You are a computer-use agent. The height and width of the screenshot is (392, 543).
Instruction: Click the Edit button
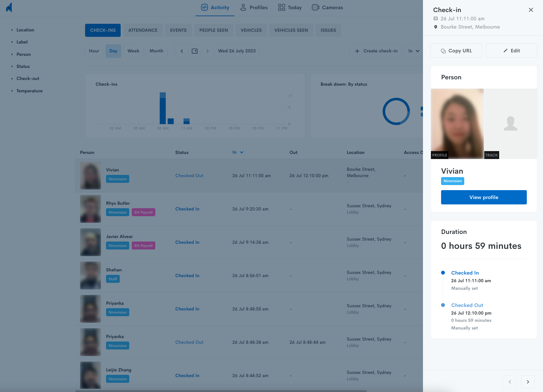[x=511, y=51]
